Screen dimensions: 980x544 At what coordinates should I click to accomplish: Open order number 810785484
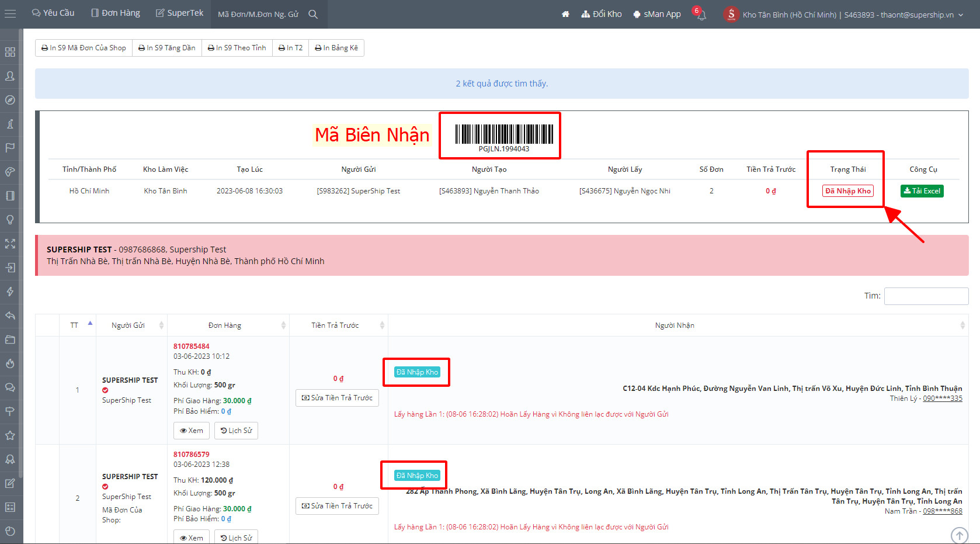(192, 347)
